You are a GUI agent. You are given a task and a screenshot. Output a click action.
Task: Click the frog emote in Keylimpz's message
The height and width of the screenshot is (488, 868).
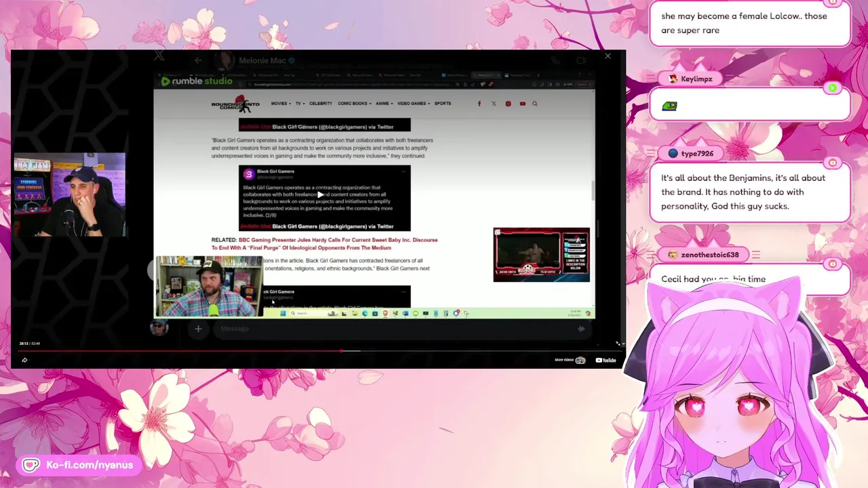tap(669, 106)
